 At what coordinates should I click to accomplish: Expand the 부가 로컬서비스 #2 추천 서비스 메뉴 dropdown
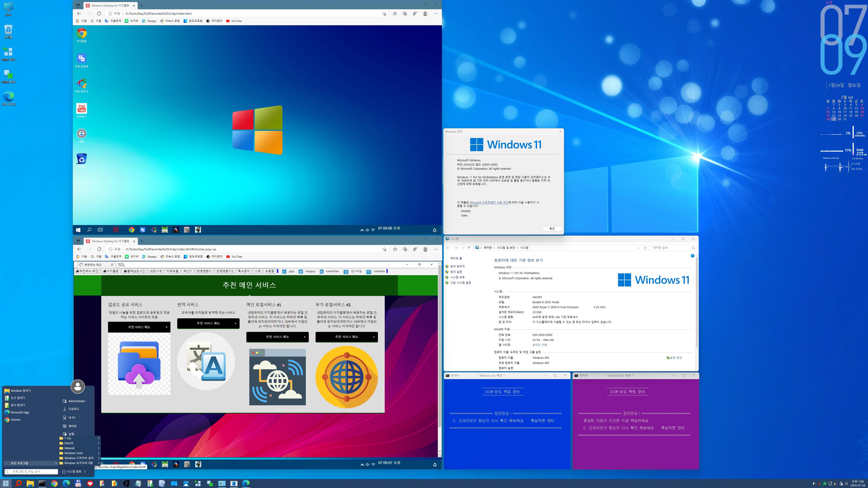click(346, 337)
